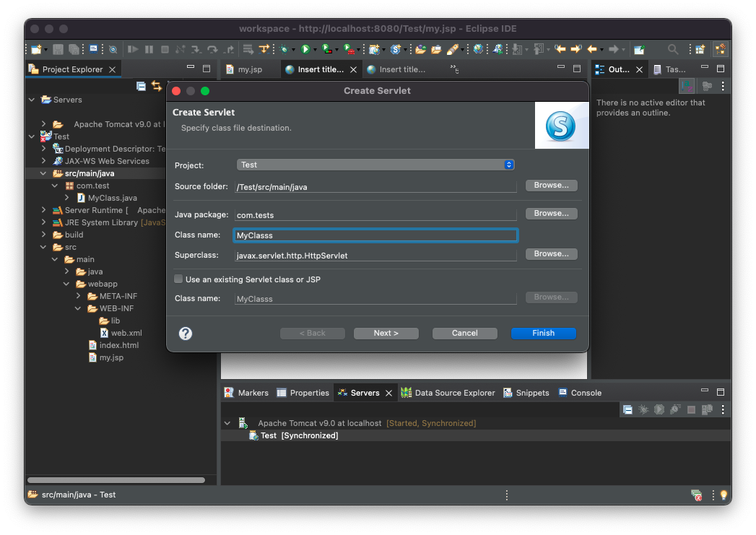
Task: Click the green Run toolbar icon
Action: click(305, 49)
